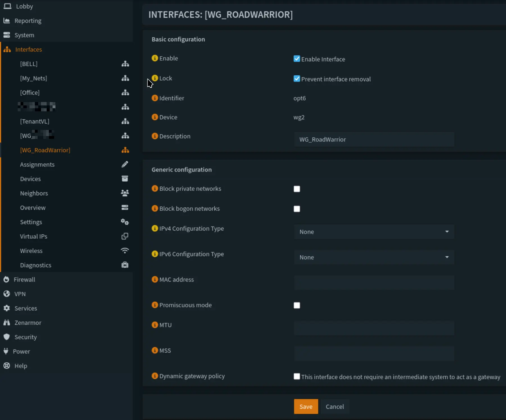Click the medkit icon beside Diagnostics
The width and height of the screenshot is (506, 420).
[x=125, y=265]
